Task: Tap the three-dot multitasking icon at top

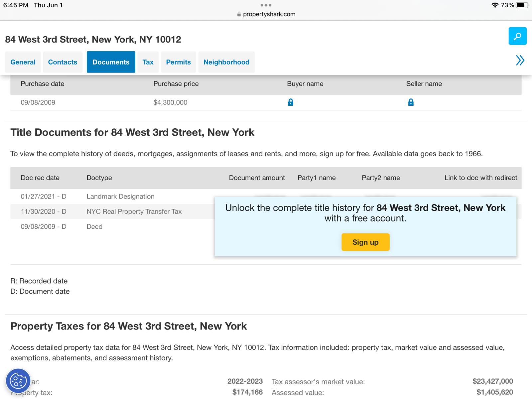Action: pyautogui.click(x=266, y=5)
